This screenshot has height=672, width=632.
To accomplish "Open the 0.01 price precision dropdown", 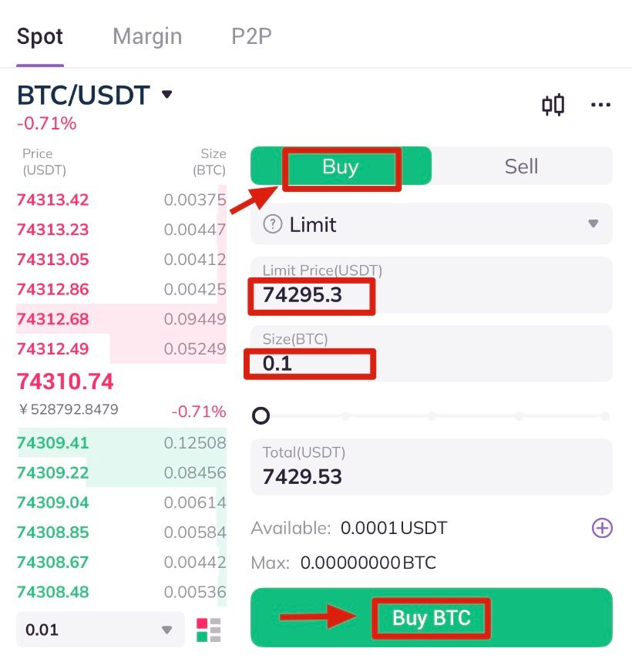I will click(99, 630).
